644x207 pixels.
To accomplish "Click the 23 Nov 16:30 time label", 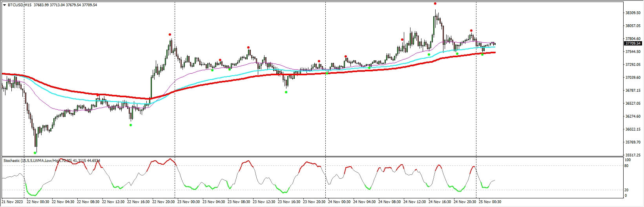I will tap(289, 202).
